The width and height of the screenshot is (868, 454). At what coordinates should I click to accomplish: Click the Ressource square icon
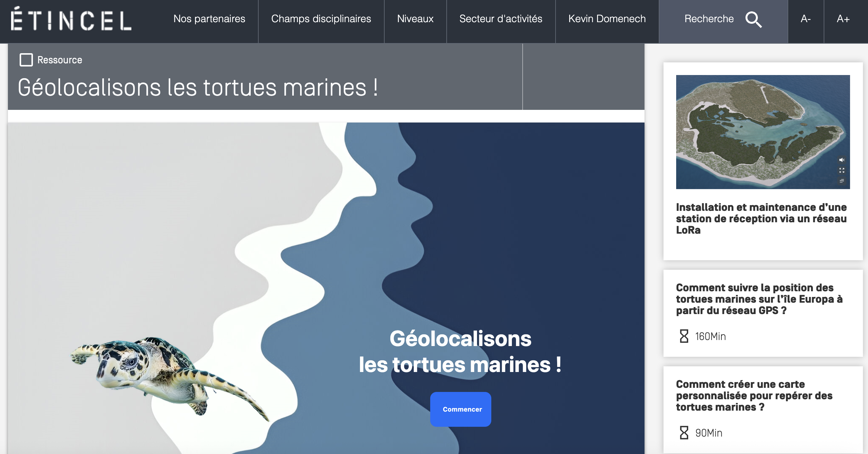[x=26, y=60]
